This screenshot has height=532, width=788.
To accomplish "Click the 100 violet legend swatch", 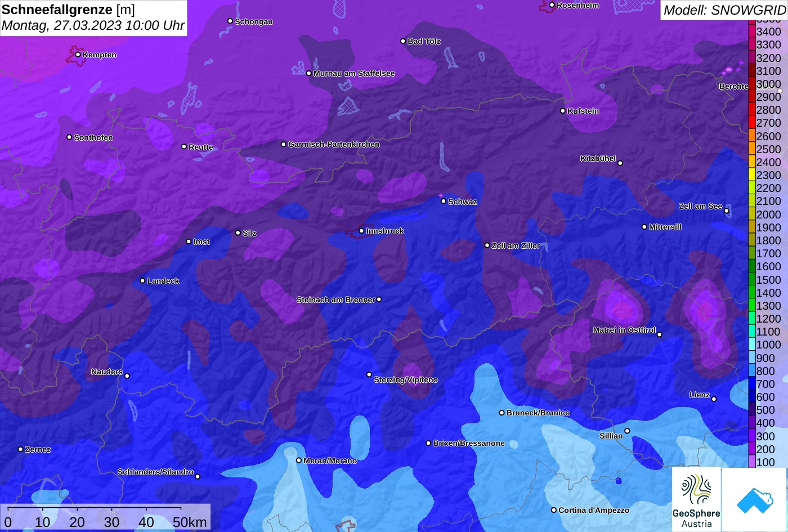I will [x=751, y=461].
